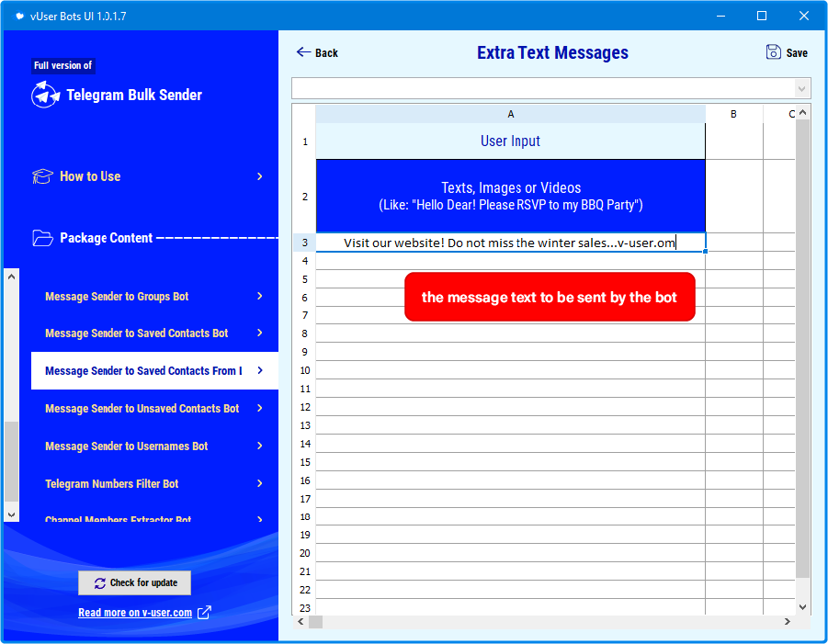Select row 4 header
The width and height of the screenshot is (828, 644).
click(305, 261)
